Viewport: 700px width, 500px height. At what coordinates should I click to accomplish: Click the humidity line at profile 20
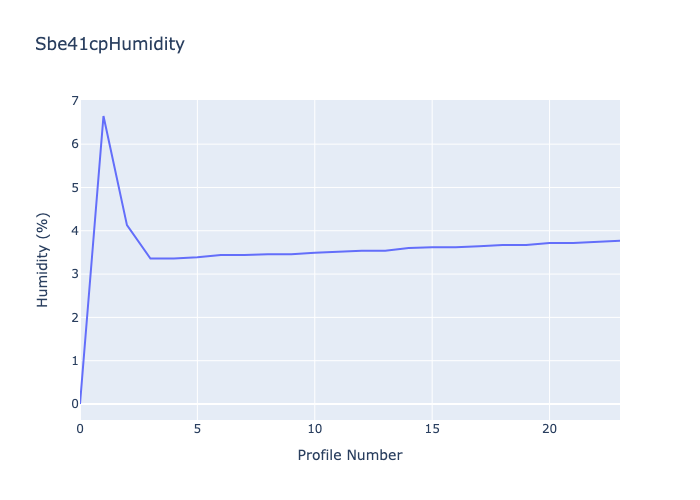tap(549, 243)
